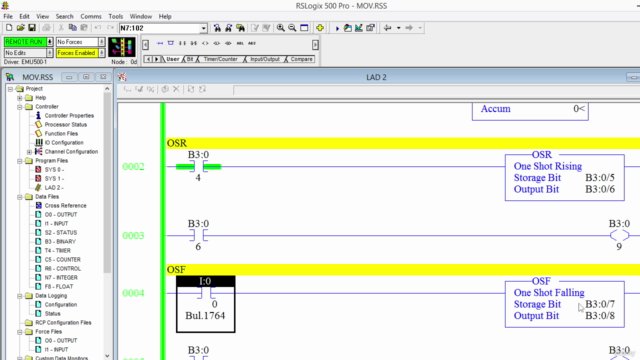Insert an Output Energize coil instruction
This screenshot has height=360, width=640.
point(205,43)
